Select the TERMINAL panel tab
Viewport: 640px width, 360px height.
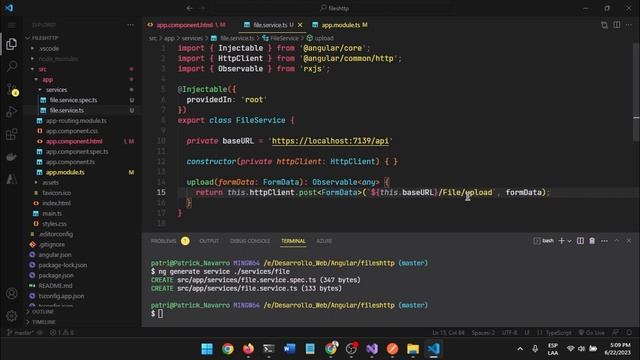click(x=293, y=241)
